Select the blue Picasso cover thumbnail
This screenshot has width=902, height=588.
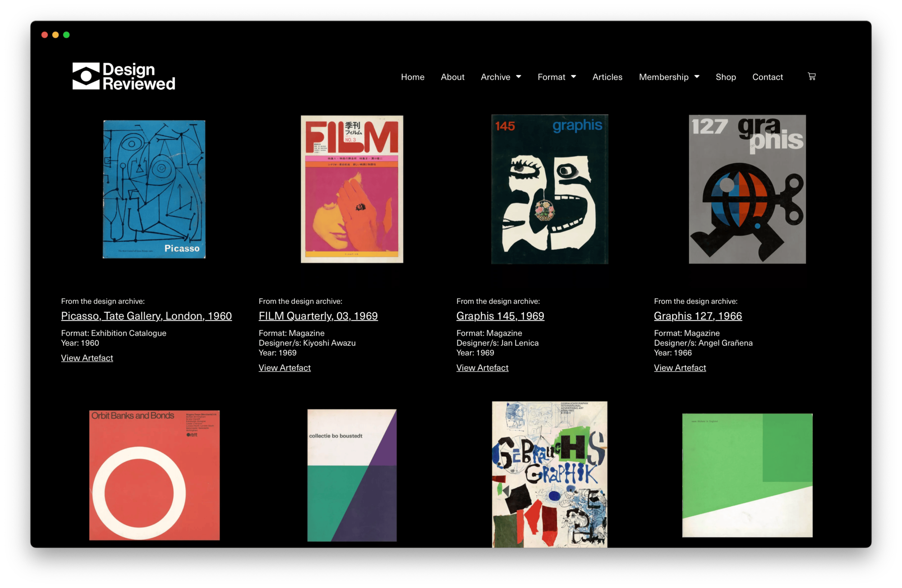click(154, 189)
